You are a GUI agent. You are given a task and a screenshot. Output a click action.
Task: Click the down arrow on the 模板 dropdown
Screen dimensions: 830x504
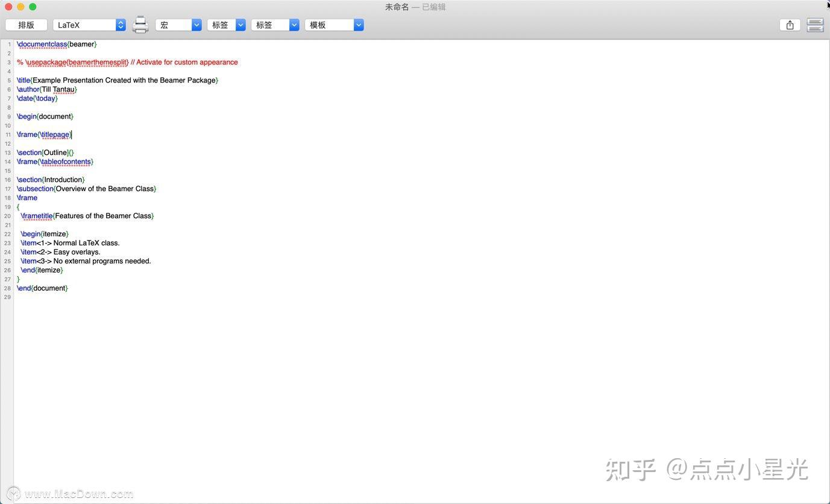359,25
